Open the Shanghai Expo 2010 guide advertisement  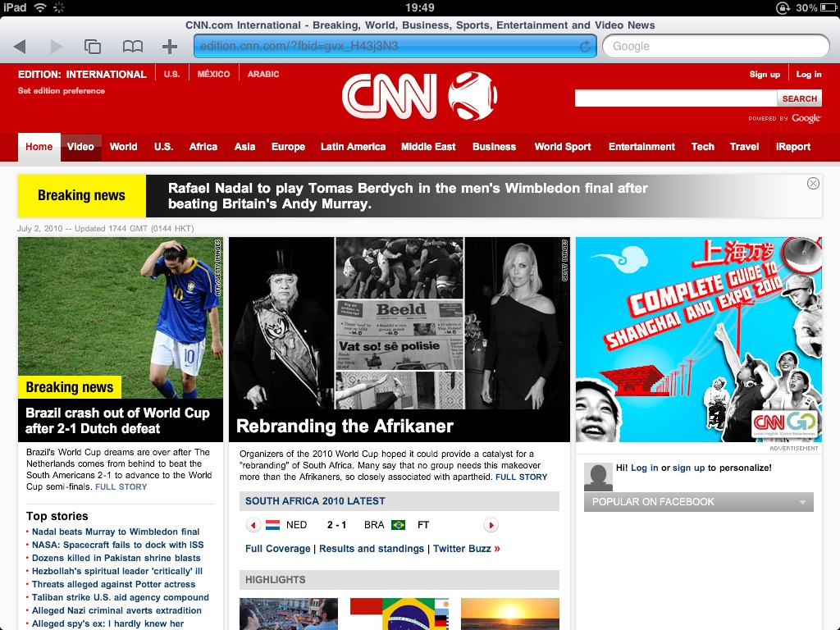[698, 339]
